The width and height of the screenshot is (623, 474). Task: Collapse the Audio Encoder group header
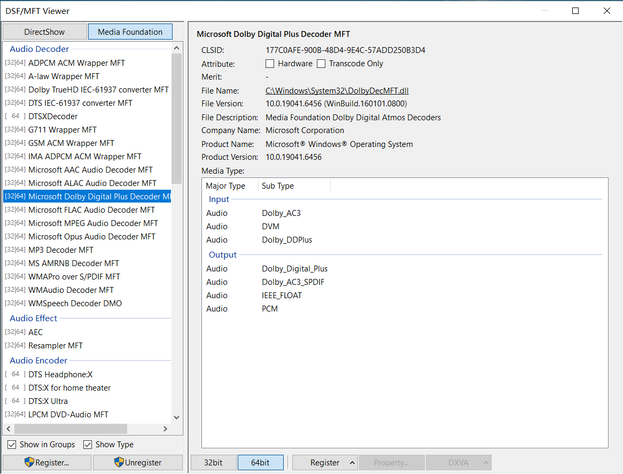tap(39, 360)
